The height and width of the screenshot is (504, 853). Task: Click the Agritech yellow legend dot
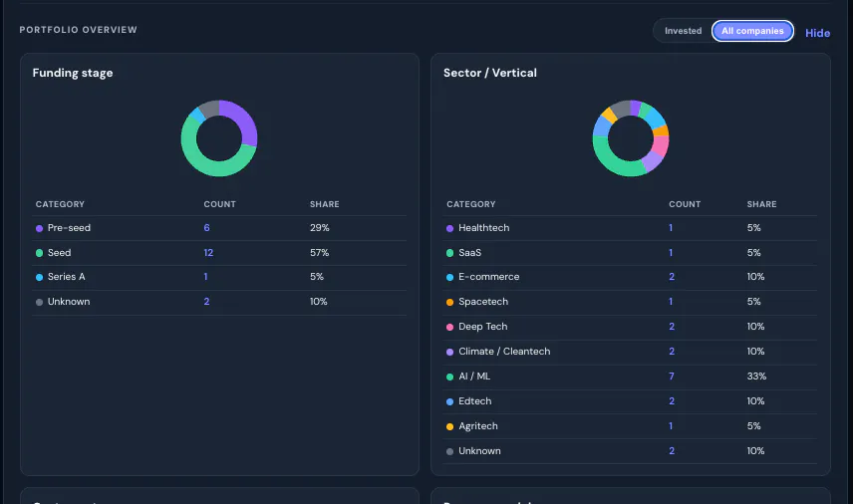click(x=449, y=426)
